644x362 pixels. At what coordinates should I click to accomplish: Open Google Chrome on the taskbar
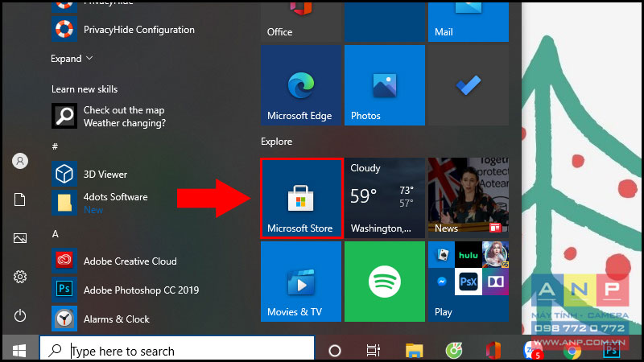click(x=572, y=352)
